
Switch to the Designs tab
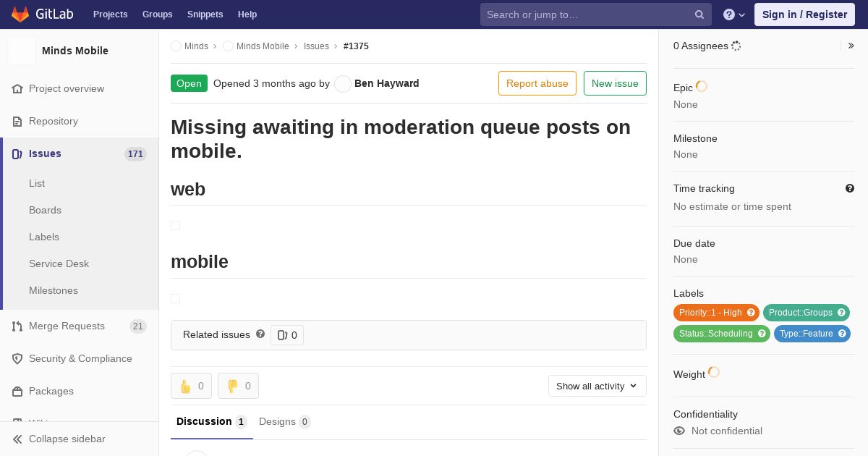coord(284,422)
